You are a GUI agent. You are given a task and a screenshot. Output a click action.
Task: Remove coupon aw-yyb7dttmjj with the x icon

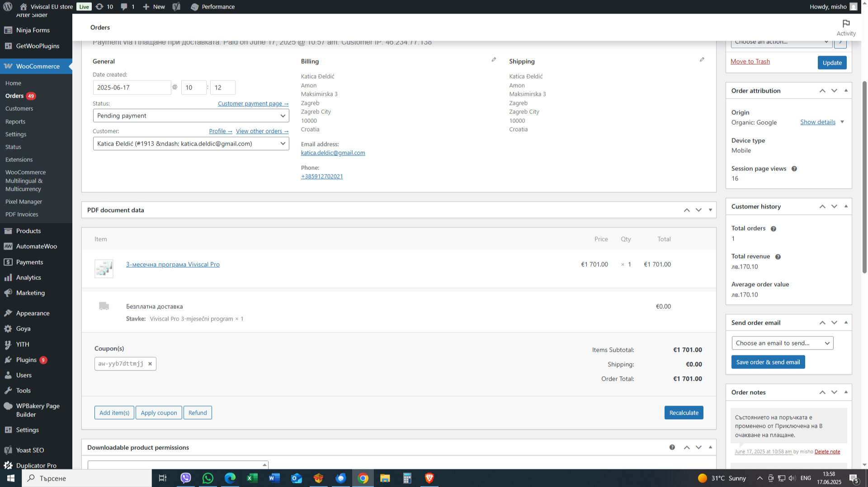tap(150, 364)
